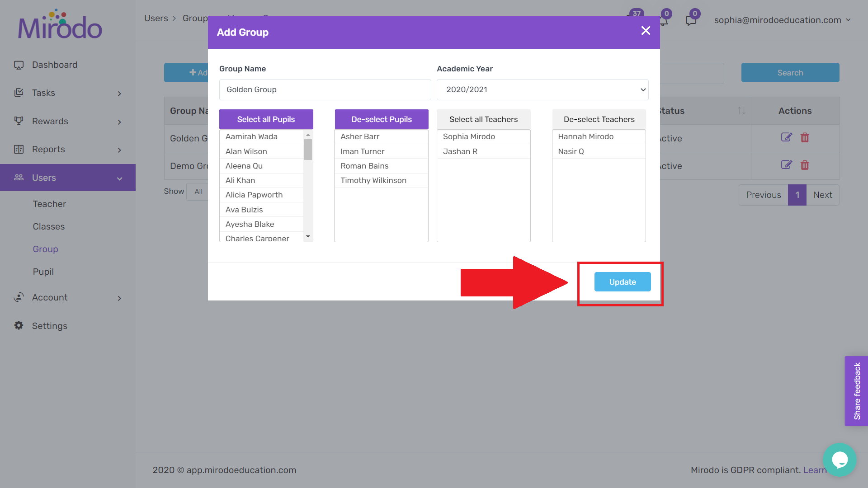Open Pupil submenu item
This screenshot has width=868, height=488.
pos(43,272)
